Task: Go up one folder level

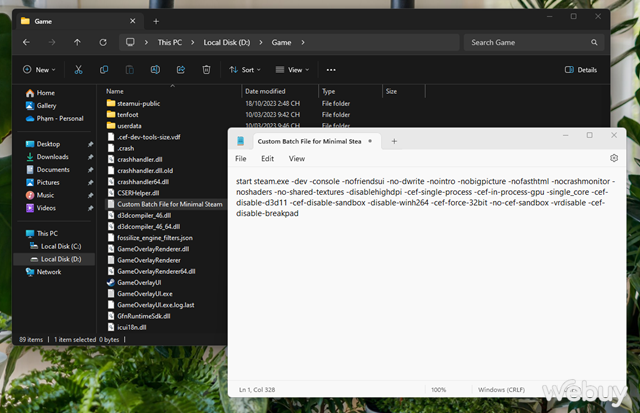Action: [77, 42]
